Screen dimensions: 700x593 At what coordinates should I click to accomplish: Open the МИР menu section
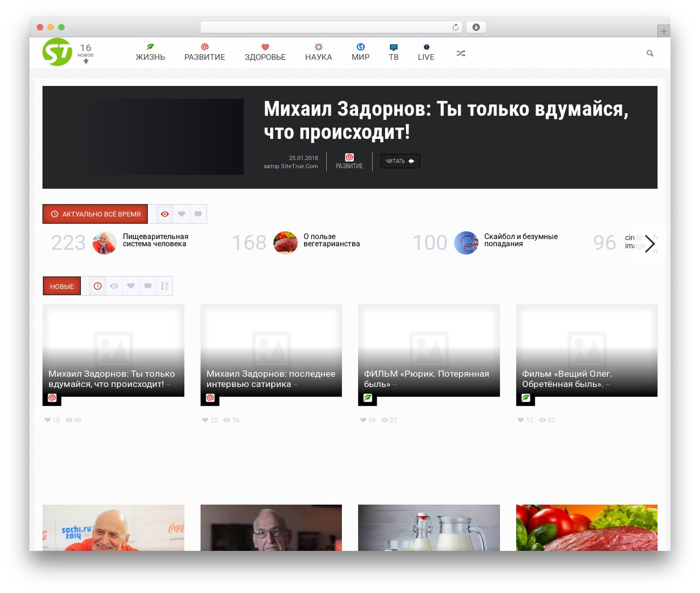point(360,53)
